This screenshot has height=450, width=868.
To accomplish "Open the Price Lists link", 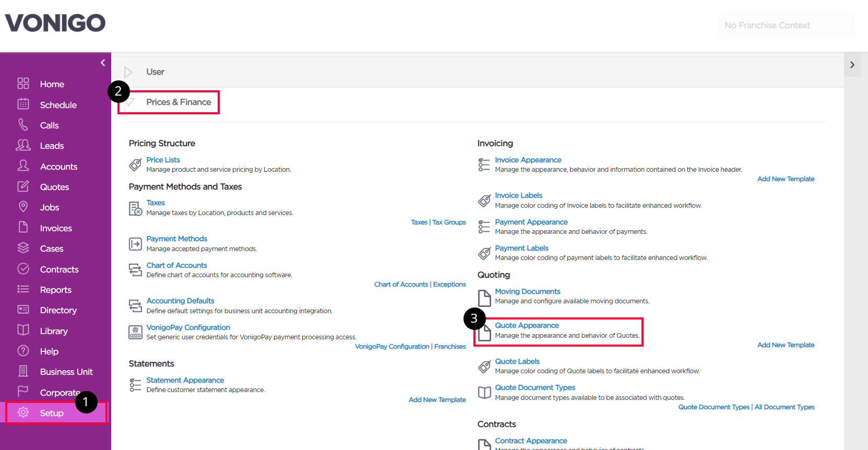I will pos(163,160).
